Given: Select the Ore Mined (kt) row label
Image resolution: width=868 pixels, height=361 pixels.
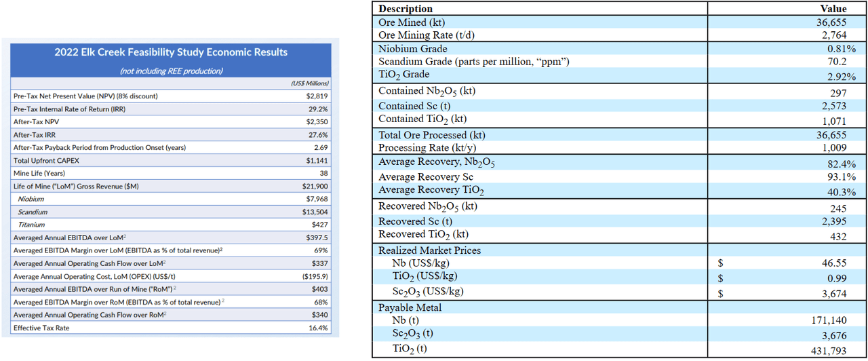Looking at the screenshot, I should click(x=412, y=22).
